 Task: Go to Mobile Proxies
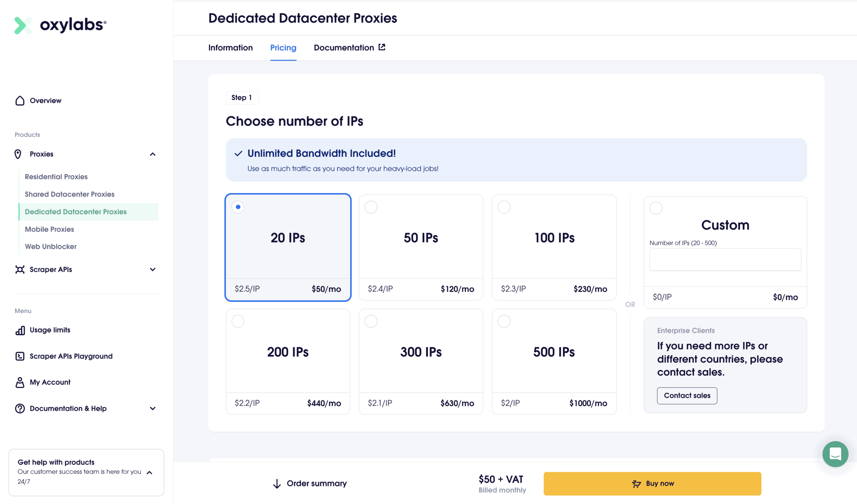click(49, 229)
